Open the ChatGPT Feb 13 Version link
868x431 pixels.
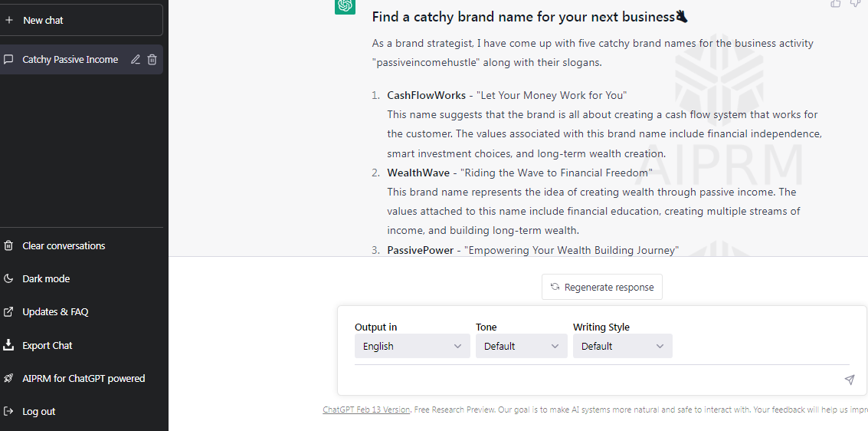(366, 410)
